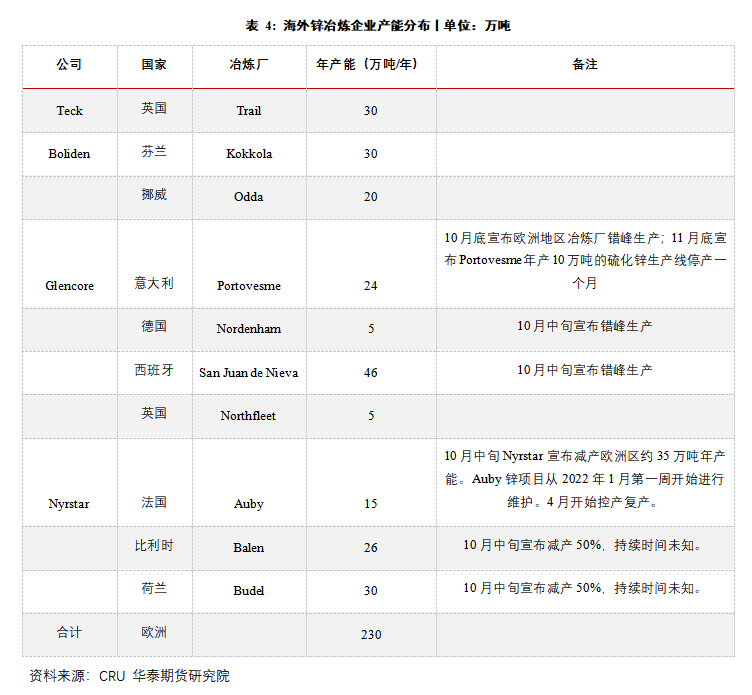This screenshot has height=695, width=752.
Task: Click the 备注 column header
Action: click(585, 64)
